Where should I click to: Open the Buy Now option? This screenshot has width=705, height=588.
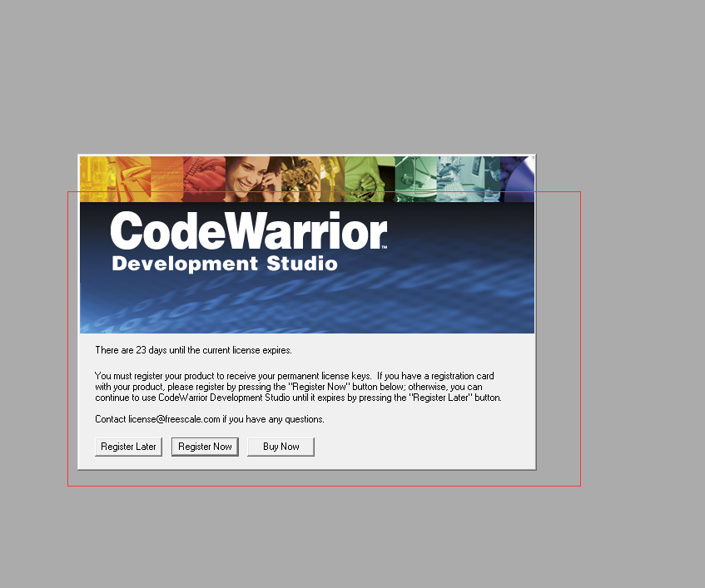tap(281, 447)
